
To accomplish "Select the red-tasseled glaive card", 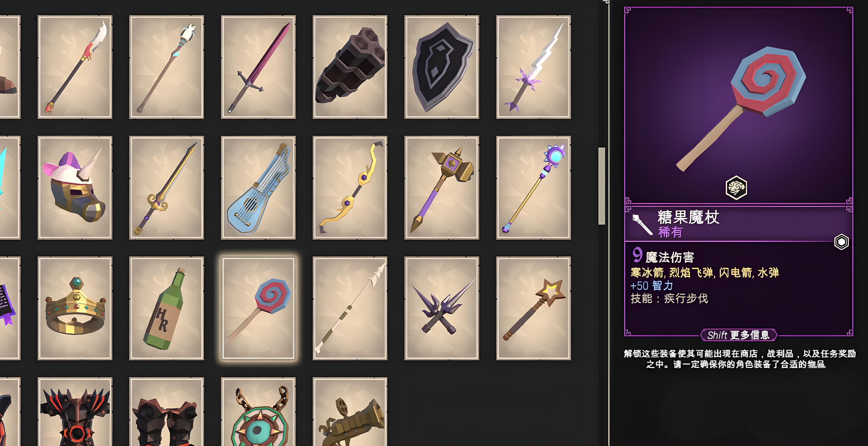I will pos(75,67).
